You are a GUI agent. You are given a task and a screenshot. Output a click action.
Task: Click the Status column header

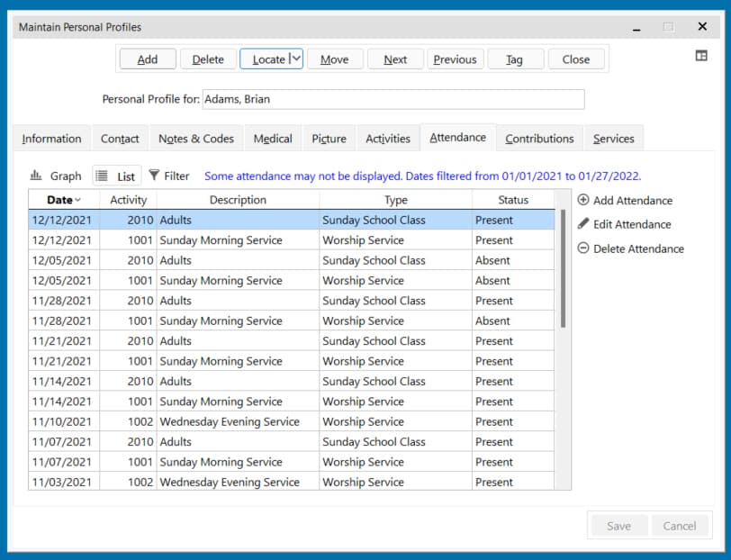[513, 200]
